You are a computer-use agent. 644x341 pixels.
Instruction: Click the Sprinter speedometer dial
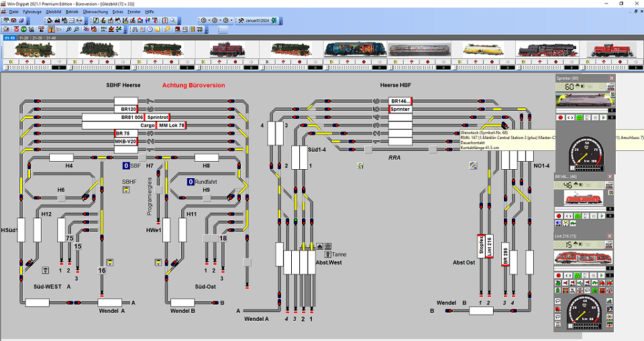[x=584, y=152]
